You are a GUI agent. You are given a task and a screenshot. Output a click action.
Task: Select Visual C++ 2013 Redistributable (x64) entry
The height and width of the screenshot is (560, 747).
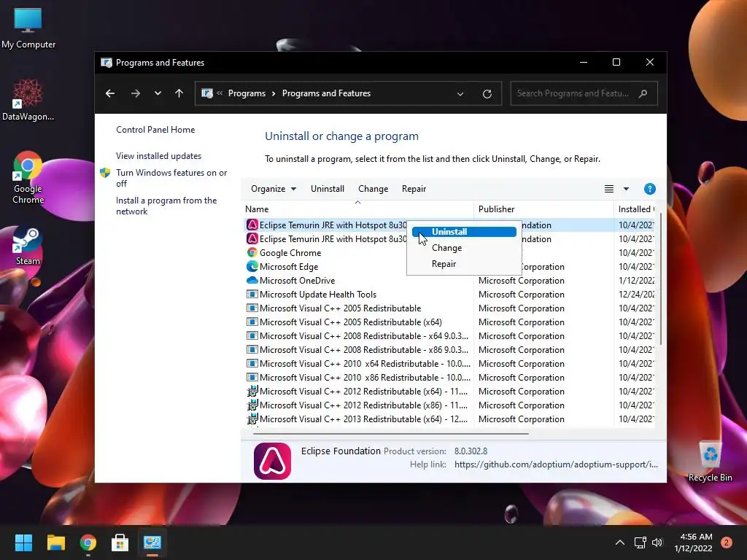coord(363,419)
